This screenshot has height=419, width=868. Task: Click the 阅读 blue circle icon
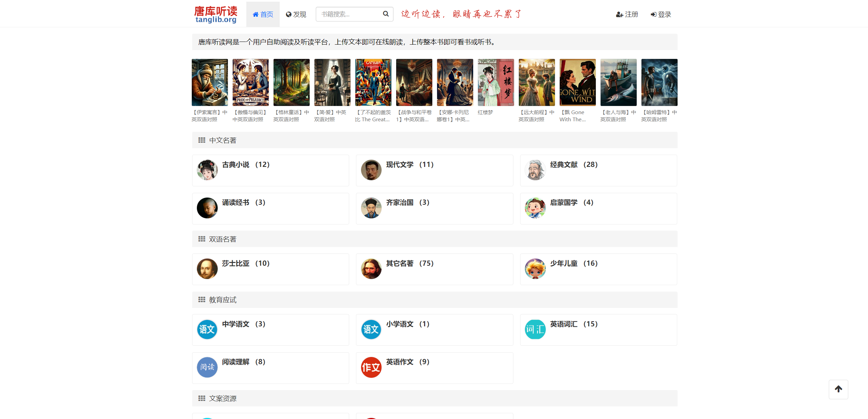tap(207, 367)
